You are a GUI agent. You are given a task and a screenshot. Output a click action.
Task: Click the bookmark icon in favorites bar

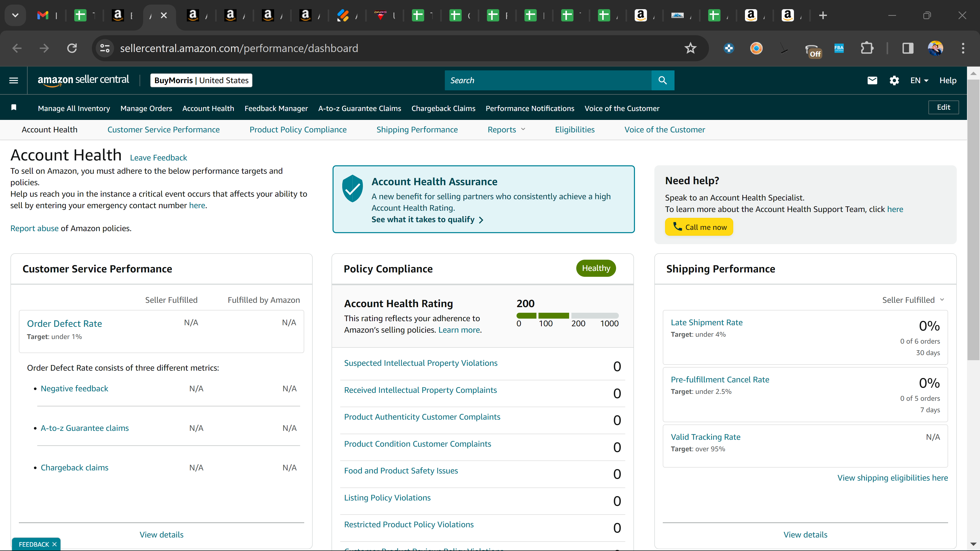(x=14, y=108)
